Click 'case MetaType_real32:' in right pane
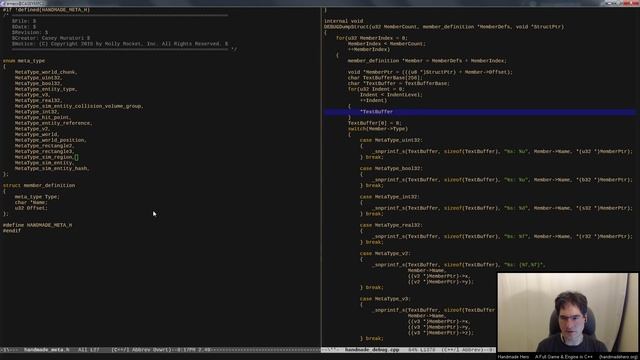The width and height of the screenshot is (640, 360). 391,225
